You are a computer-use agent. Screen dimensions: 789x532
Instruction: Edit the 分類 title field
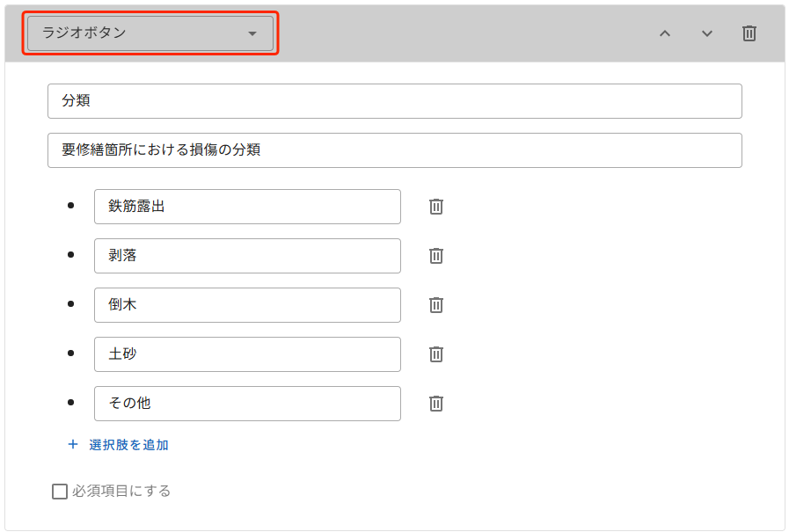click(395, 101)
